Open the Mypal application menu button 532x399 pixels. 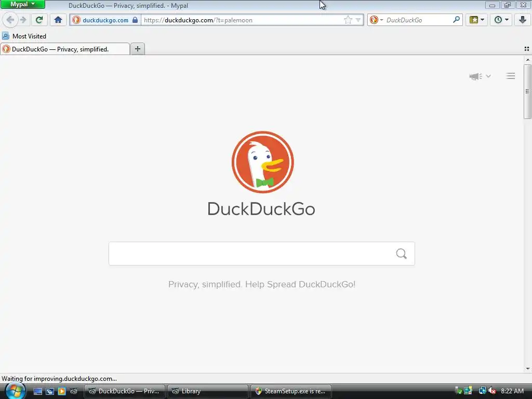click(x=22, y=4)
